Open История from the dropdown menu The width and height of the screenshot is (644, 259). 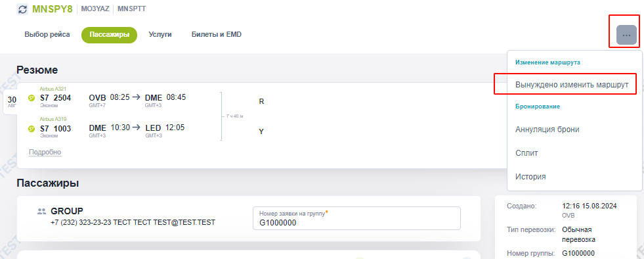point(530,177)
